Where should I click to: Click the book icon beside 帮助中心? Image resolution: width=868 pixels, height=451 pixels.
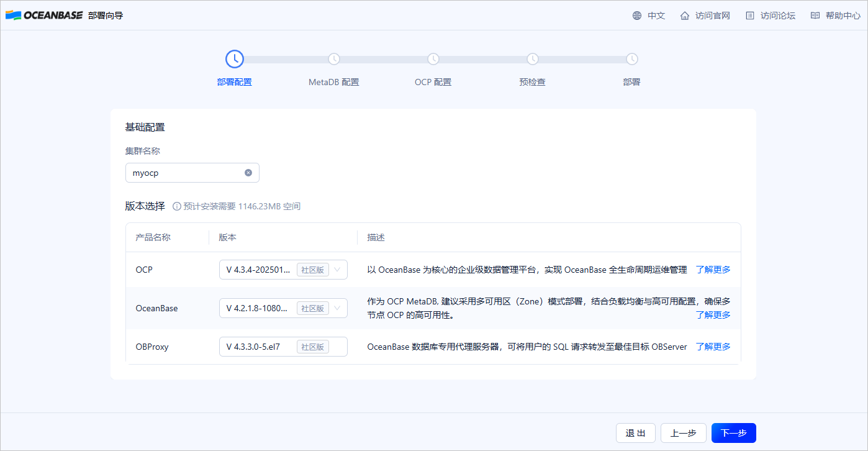[x=815, y=16]
